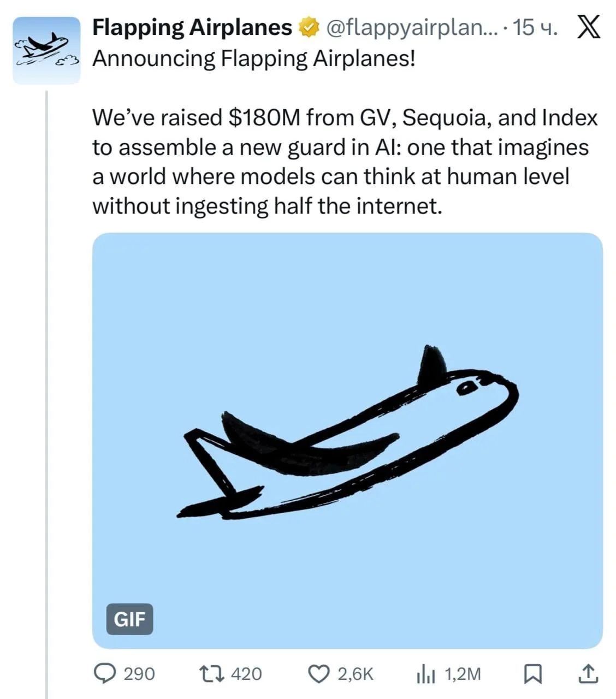
Task: Click the "Flapping Airplanes" display name
Action: pos(192,27)
